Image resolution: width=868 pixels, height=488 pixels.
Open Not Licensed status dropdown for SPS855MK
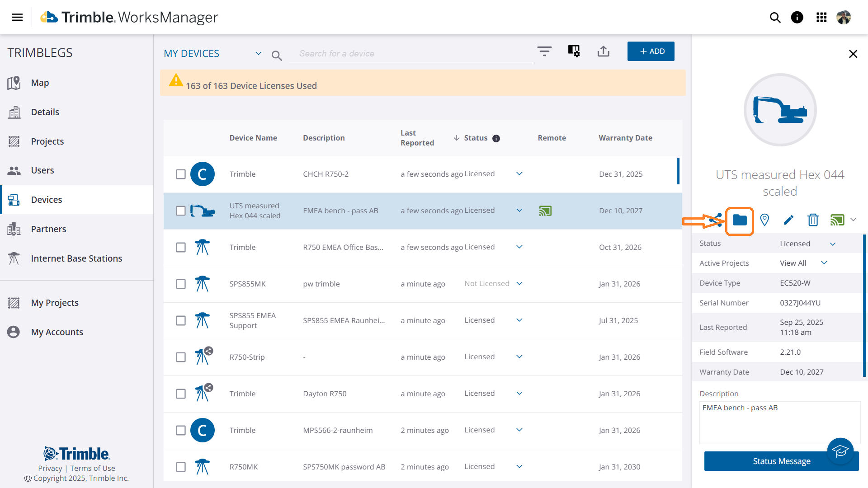(519, 283)
